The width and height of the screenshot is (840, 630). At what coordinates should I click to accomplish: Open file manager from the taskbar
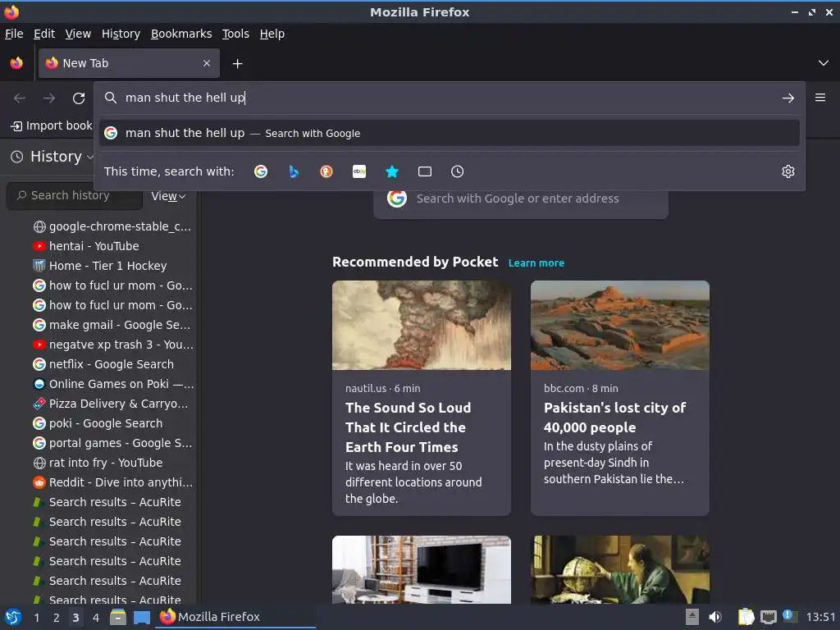tap(118, 617)
